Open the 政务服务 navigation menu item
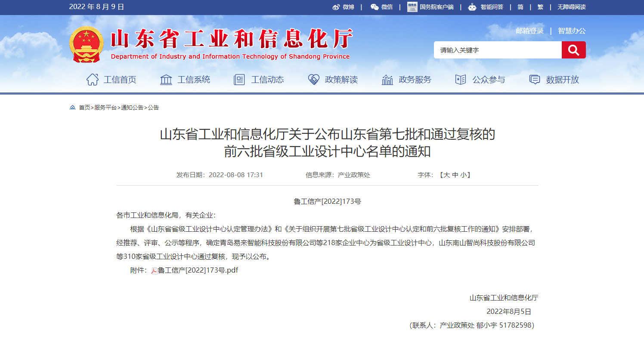644x353 pixels. 406,80
